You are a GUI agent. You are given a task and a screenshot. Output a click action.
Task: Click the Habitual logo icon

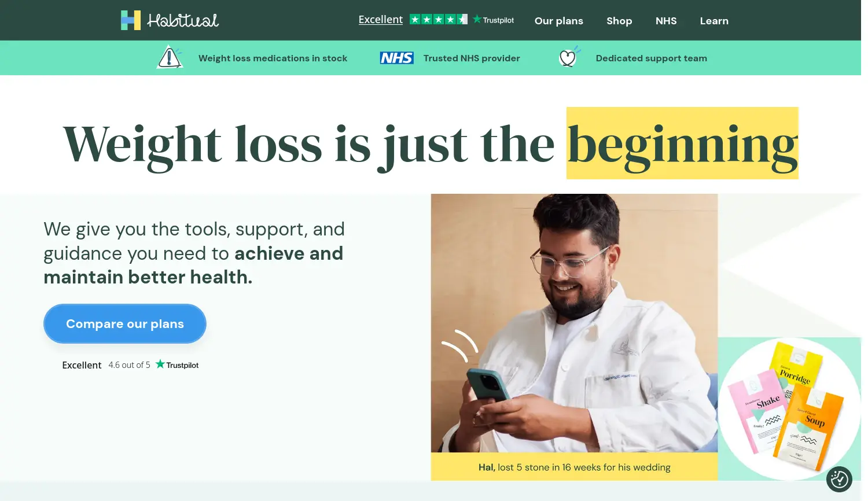click(131, 20)
